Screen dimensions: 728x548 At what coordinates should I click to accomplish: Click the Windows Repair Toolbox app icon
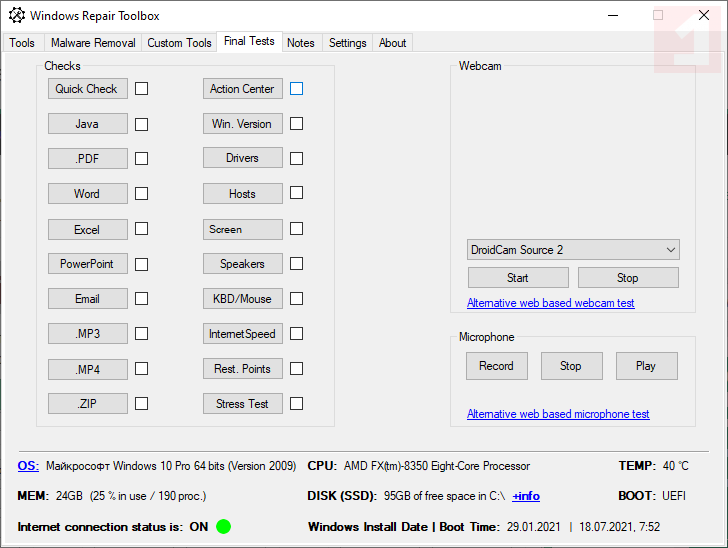click(17, 15)
